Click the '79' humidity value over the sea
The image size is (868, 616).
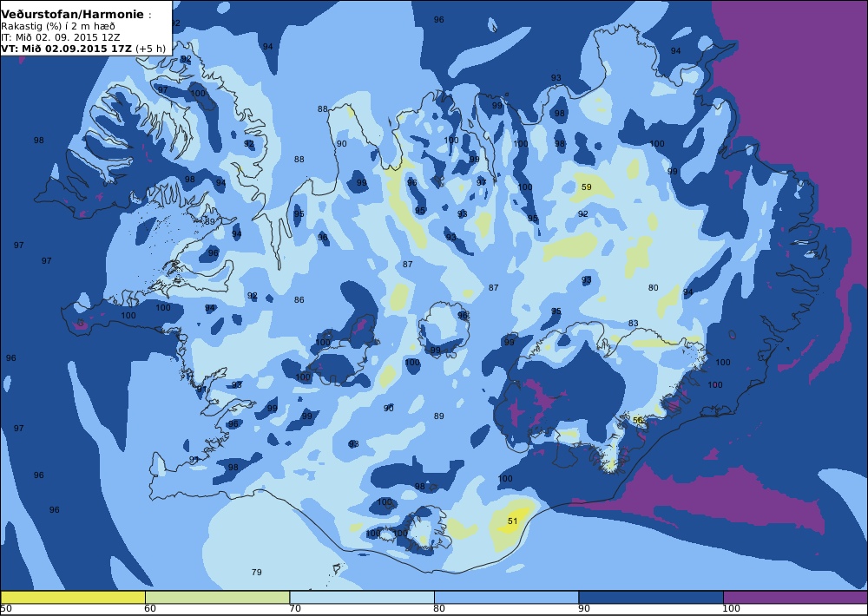click(256, 572)
